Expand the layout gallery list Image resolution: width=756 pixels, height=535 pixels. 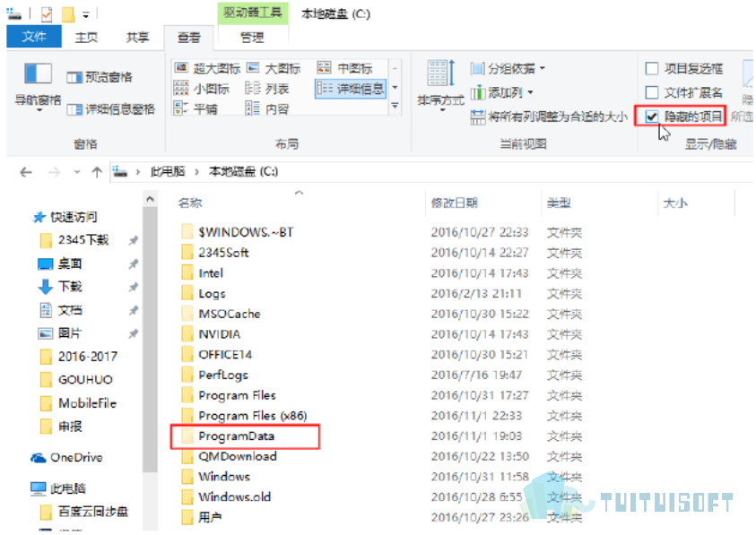[x=395, y=106]
